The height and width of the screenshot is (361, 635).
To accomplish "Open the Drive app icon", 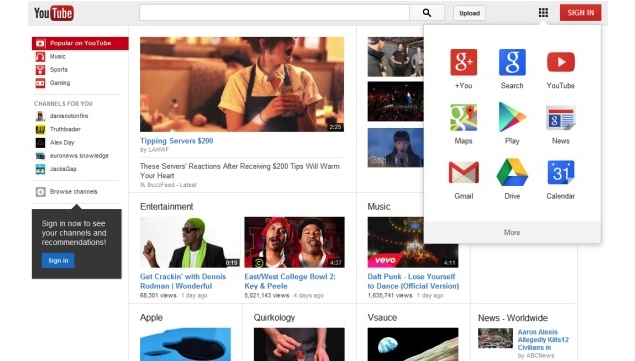I will (512, 172).
